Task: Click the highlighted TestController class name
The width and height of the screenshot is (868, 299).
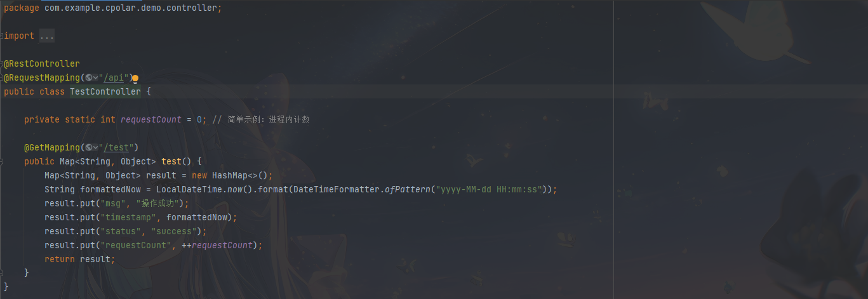Action: [x=105, y=92]
